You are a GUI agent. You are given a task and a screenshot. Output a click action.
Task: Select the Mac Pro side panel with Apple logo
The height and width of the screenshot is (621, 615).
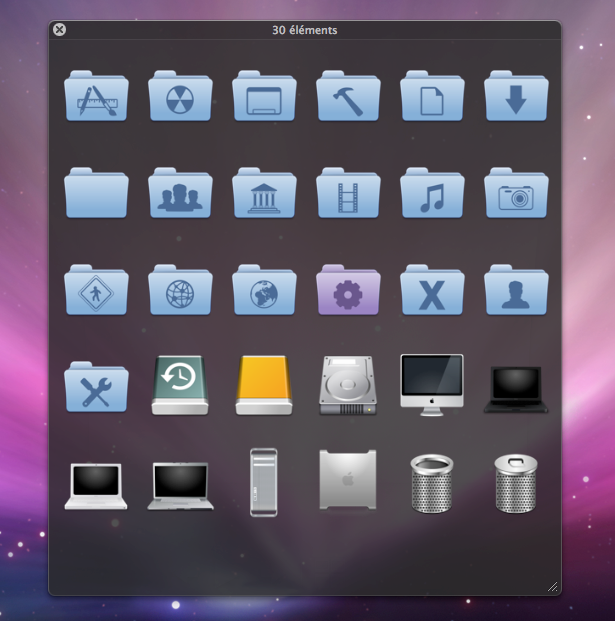348,480
